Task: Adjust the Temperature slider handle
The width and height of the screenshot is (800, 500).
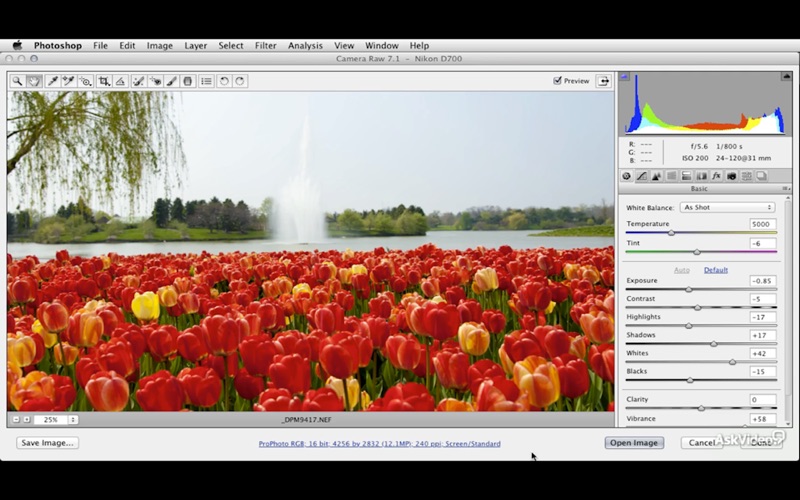Action: coord(671,233)
